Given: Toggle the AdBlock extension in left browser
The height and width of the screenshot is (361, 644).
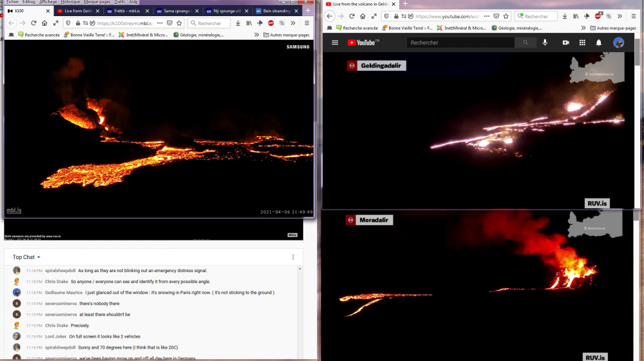Looking at the screenshot, I should [270, 23].
